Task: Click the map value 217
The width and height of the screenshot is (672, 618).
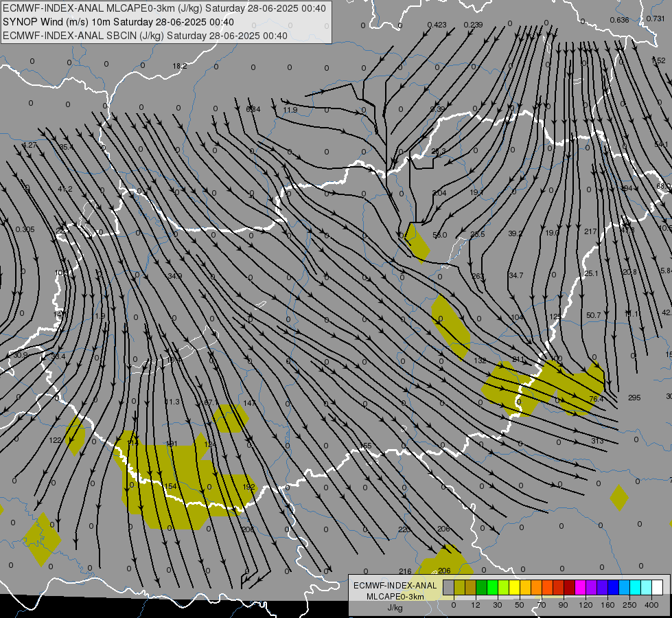Action: [x=590, y=231]
